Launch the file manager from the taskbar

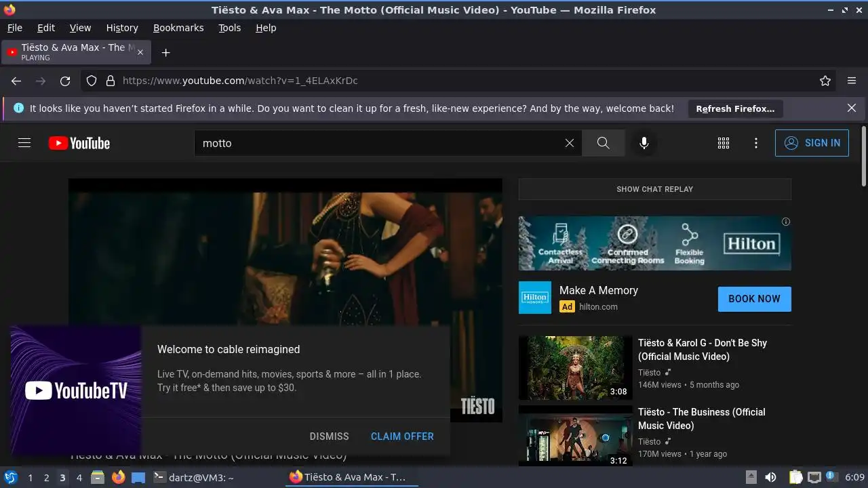pyautogui.click(x=98, y=477)
